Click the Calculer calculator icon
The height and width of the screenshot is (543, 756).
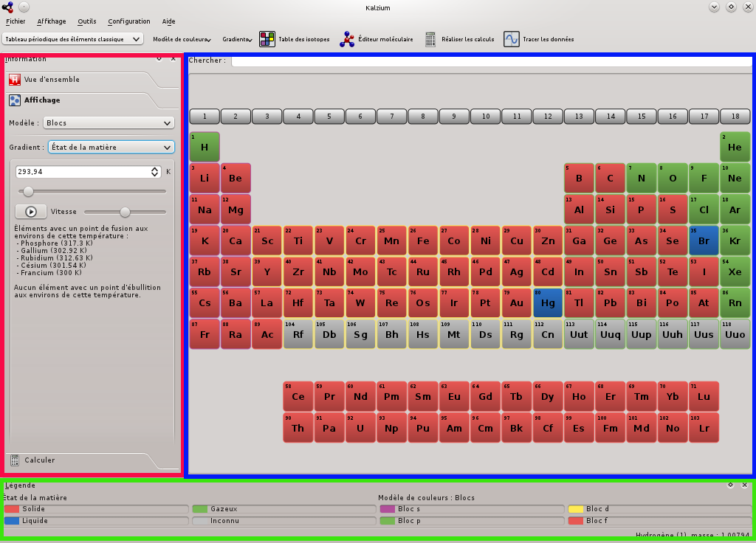[15, 460]
